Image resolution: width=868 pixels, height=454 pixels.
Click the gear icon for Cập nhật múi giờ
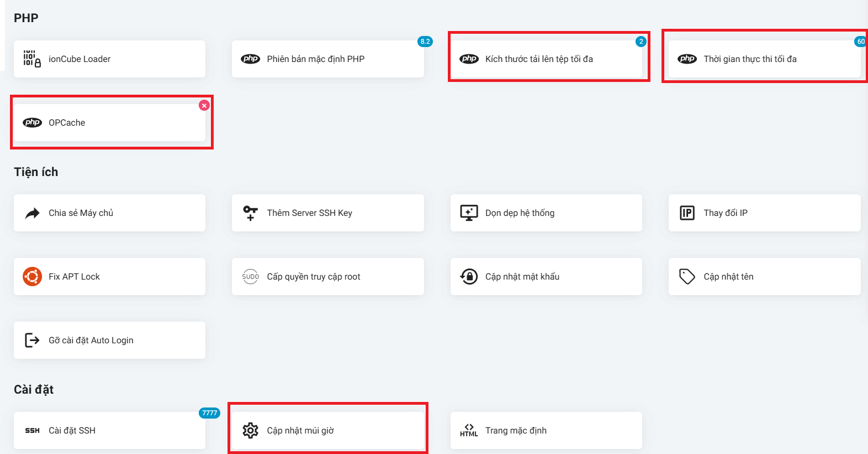250,430
